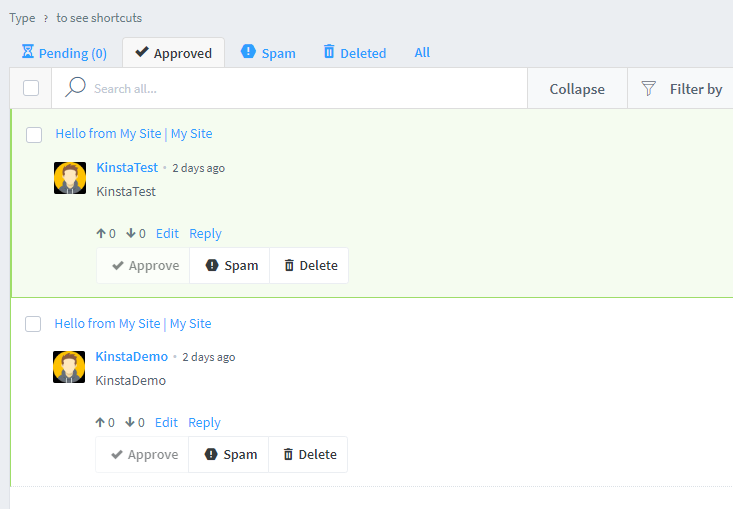The width and height of the screenshot is (733, 509).
Task: Reply to the KinstaTest comment
Action: click(x=205, y=234)
